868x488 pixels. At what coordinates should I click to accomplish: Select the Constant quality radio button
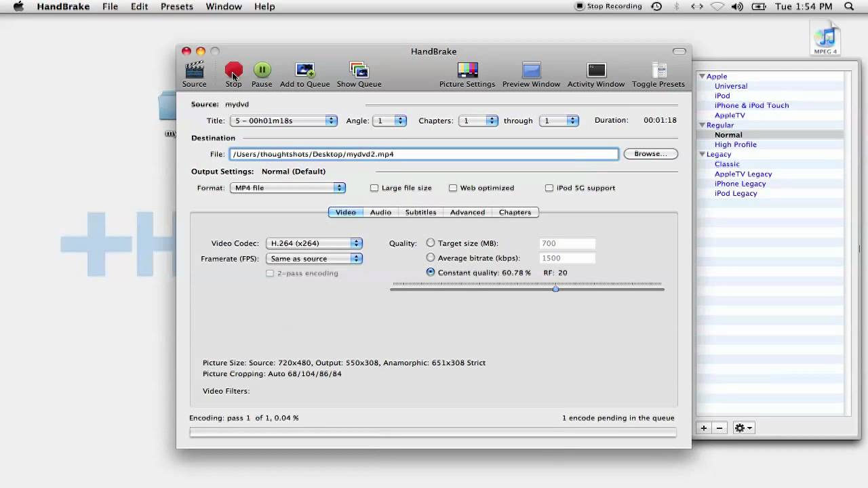click(431, 272)
